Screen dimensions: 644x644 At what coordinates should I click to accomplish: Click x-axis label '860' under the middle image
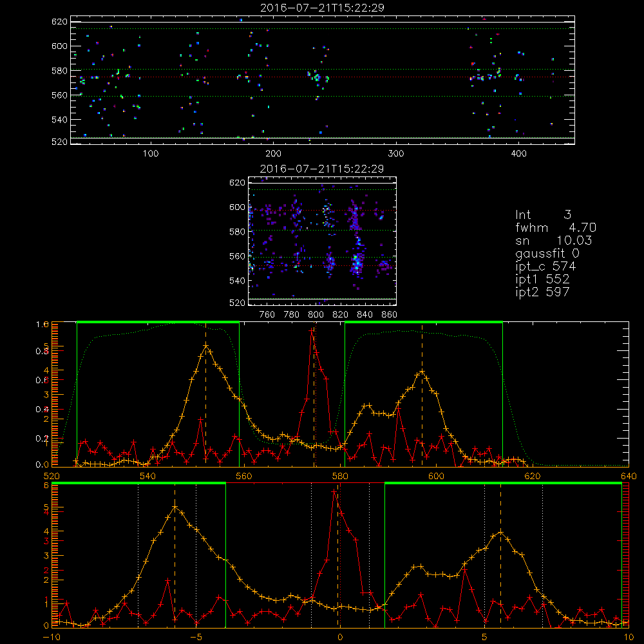pos(390,315)
